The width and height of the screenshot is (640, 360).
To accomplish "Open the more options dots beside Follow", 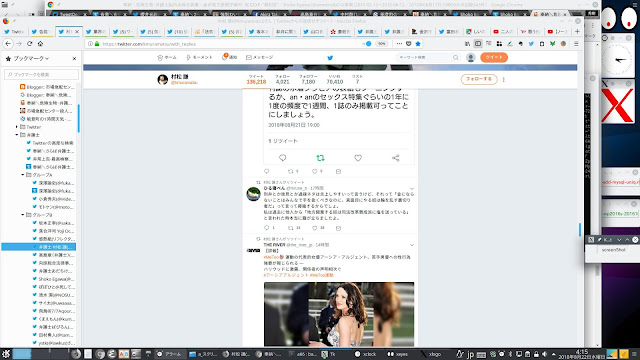I will (503, 80).
